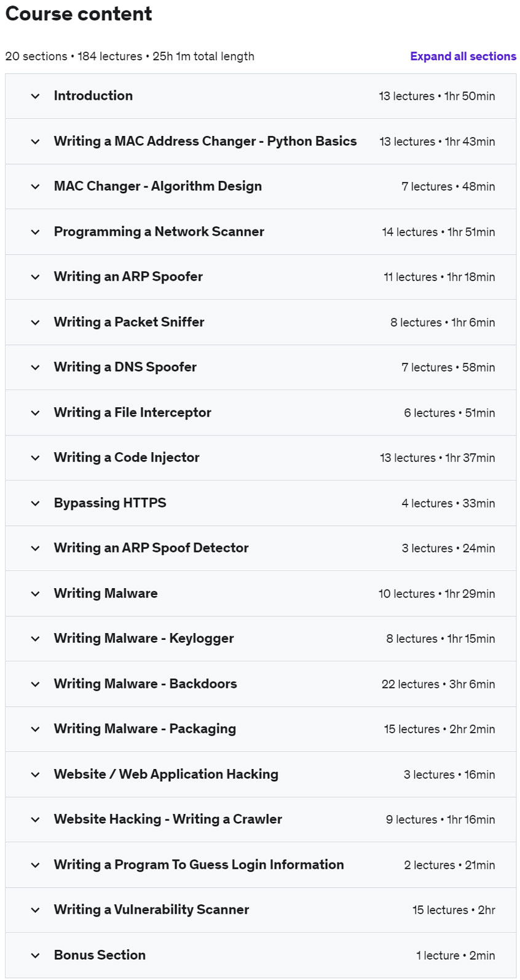
Task: Open the Writing a Packet Sniffer section
Action: (x=129, y=322)
